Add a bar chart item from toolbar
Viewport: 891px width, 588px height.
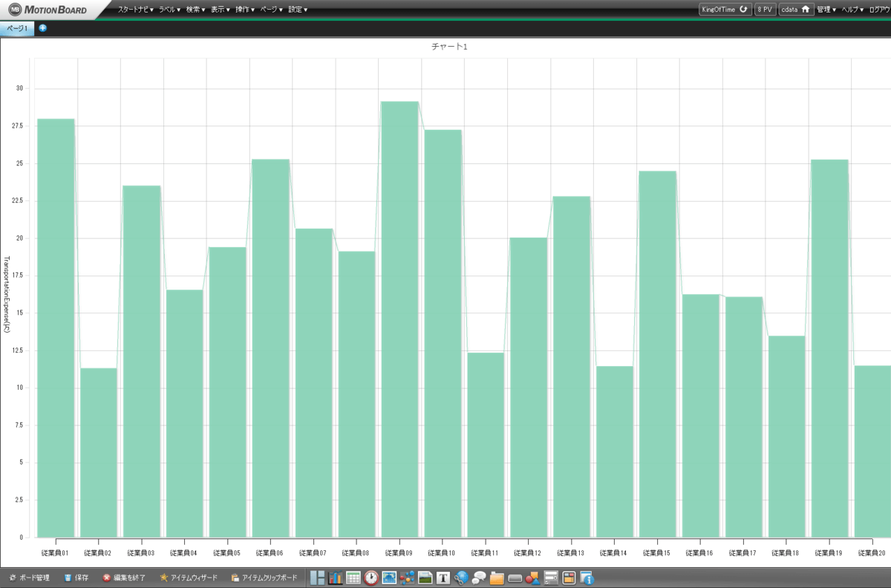pos(336,578)
